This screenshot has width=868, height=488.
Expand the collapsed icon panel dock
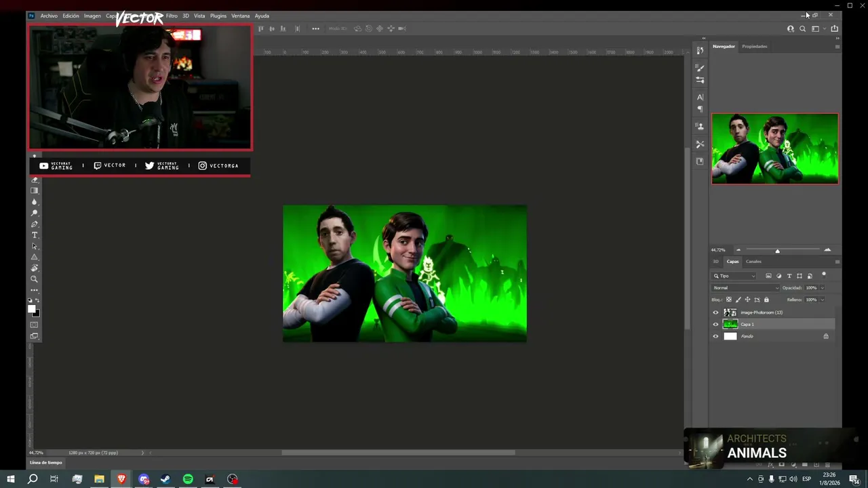(704, 38)
